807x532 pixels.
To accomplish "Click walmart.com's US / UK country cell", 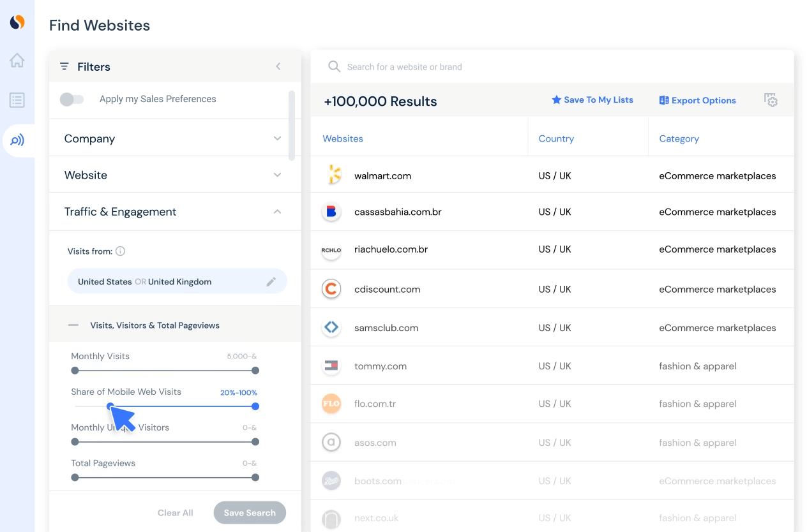I will tap(555, 176).
